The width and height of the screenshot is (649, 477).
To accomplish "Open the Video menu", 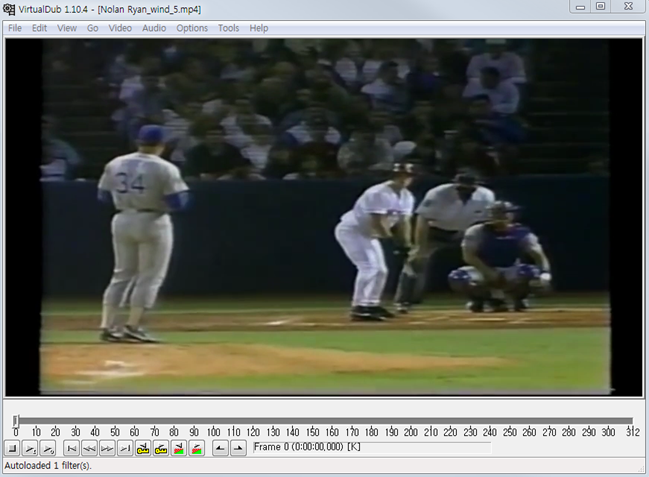I will [x=120, y=28].
